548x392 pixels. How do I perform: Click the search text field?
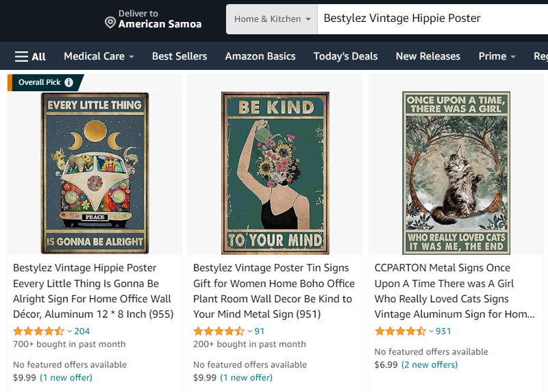click(432, 19)
